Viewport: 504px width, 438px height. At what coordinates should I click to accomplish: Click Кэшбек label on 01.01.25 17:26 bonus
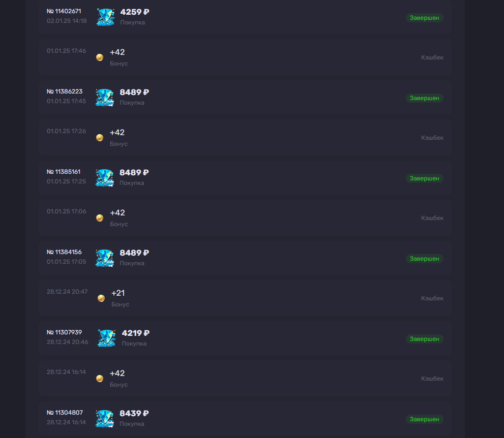tap(432, 138)
